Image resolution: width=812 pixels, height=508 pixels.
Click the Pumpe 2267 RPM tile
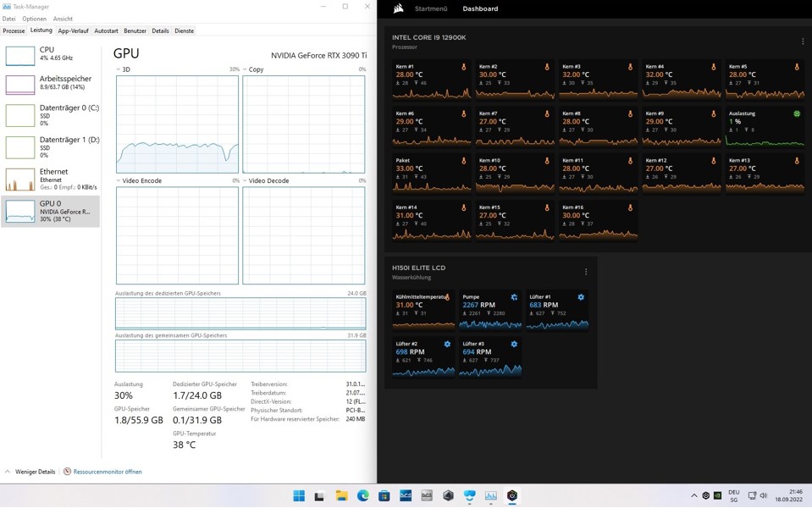click(490, 310)
